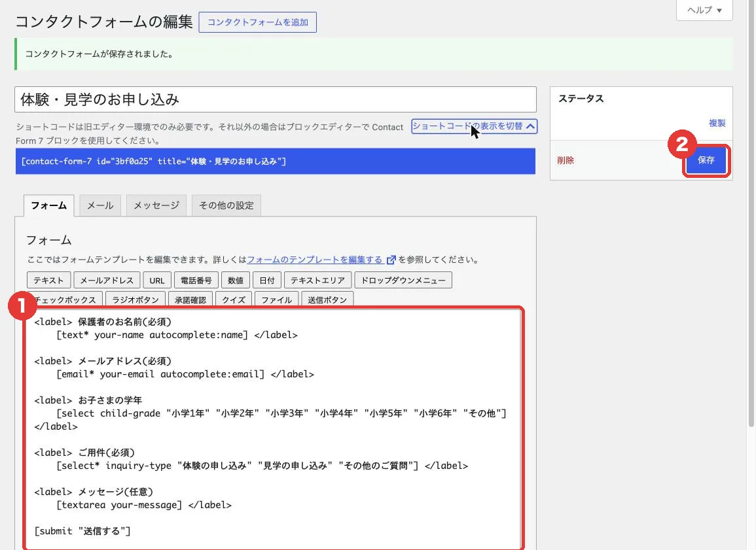Click the [email* your-email] line

[185, 373]
